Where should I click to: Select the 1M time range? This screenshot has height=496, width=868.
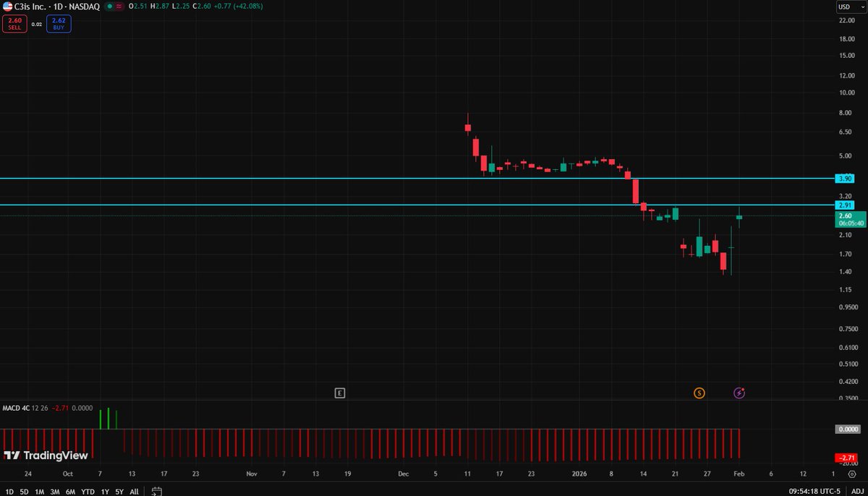[39, 492]
